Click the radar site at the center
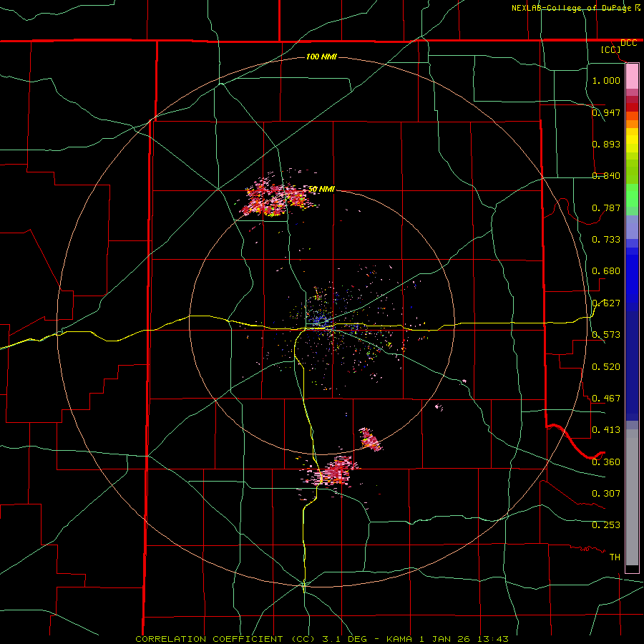The width and height of the screenshot is (644, 644). click(323, 323)
